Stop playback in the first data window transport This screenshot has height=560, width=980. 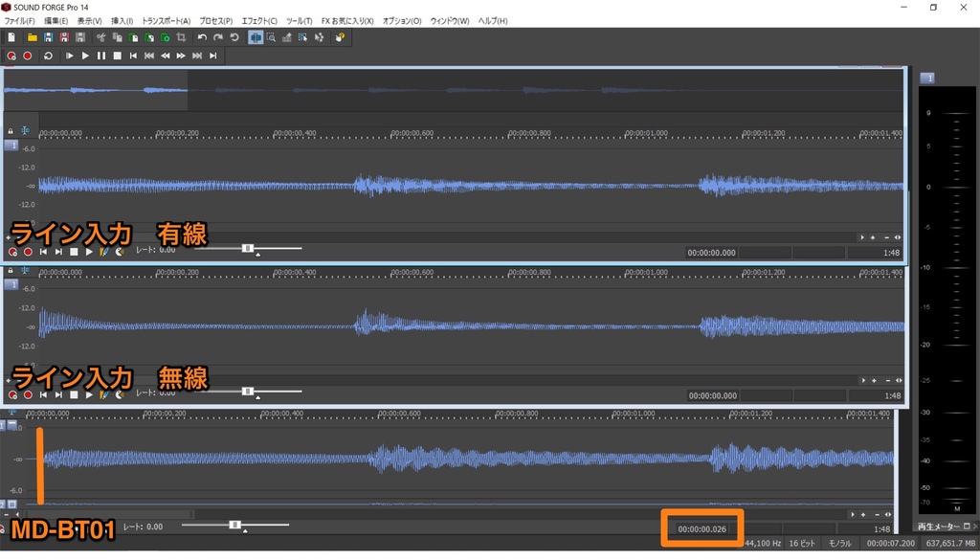tap(74, 252)
